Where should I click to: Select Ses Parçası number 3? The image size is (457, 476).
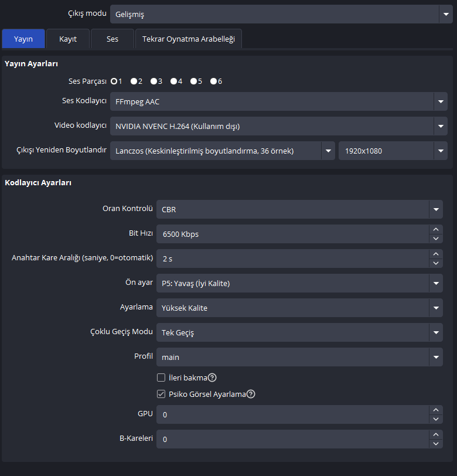click(x=154, y=81)
